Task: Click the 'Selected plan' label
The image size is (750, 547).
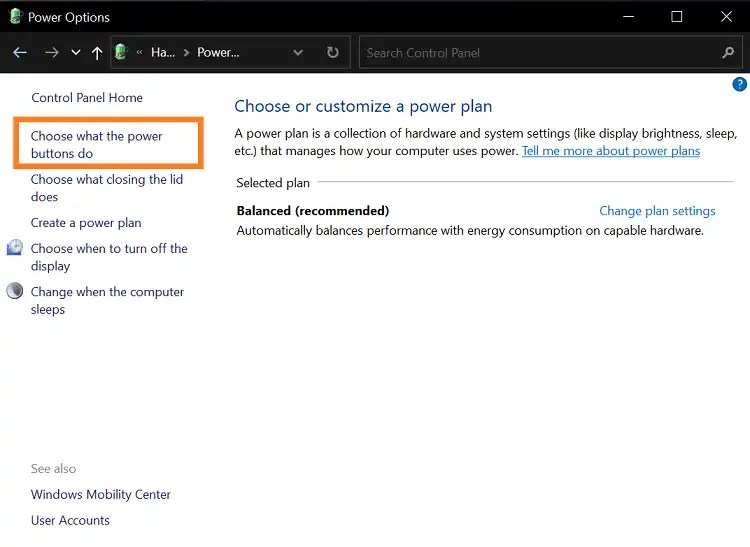Action: coord(273,183)
